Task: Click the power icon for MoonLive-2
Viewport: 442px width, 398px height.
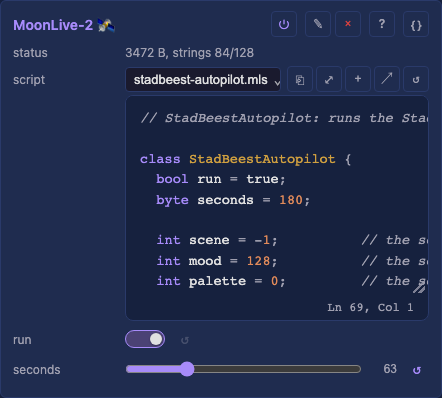Action: (284, 24)
